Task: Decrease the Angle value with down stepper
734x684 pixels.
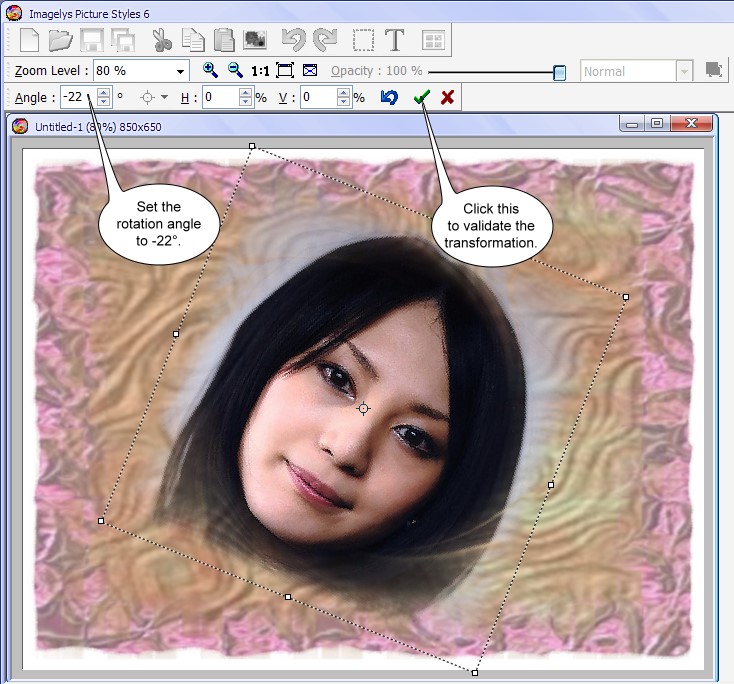Action: [x=104, y=102]
